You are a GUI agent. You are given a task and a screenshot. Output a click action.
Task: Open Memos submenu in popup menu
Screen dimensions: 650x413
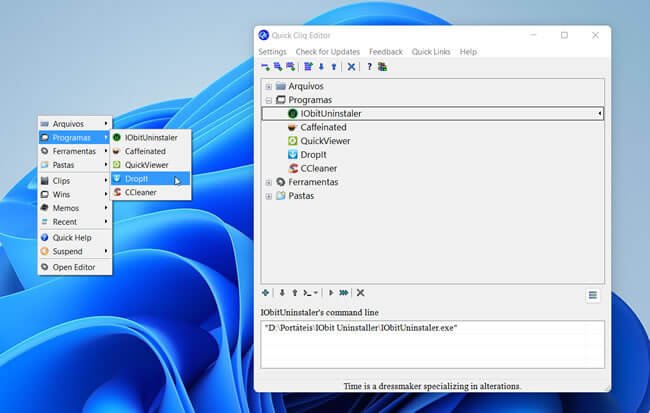coord(75,208)
